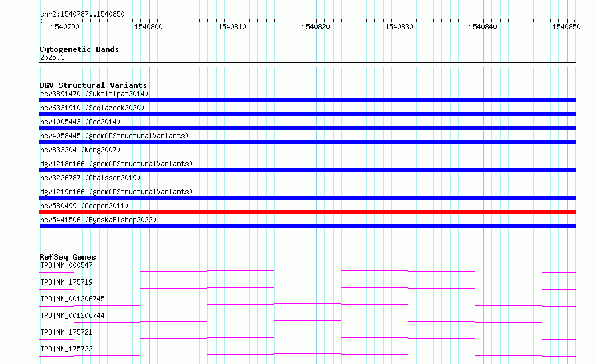Click the DGV Structural Variants track heading
Screen dimensions: 595x364
click(94, 85)
